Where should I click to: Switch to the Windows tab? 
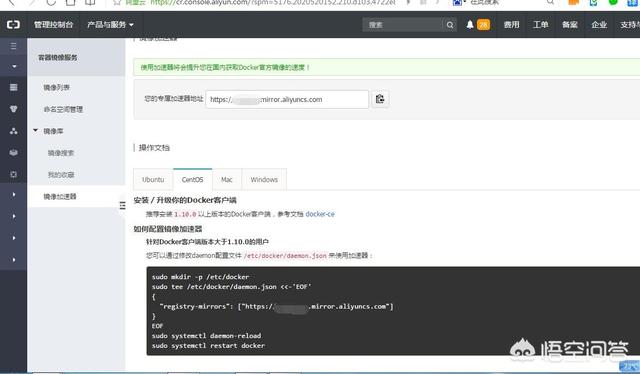click(264, 180)
